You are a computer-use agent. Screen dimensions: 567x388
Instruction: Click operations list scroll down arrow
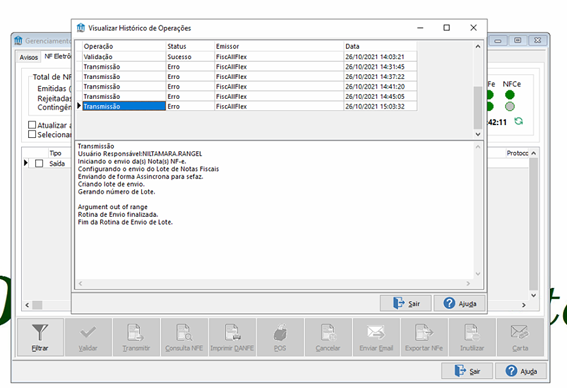tap(478, 134)
